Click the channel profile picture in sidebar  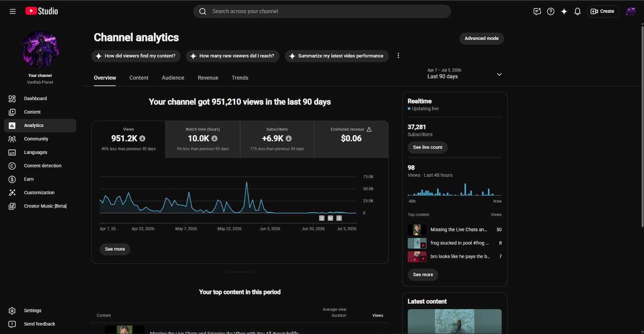[40, 49]
